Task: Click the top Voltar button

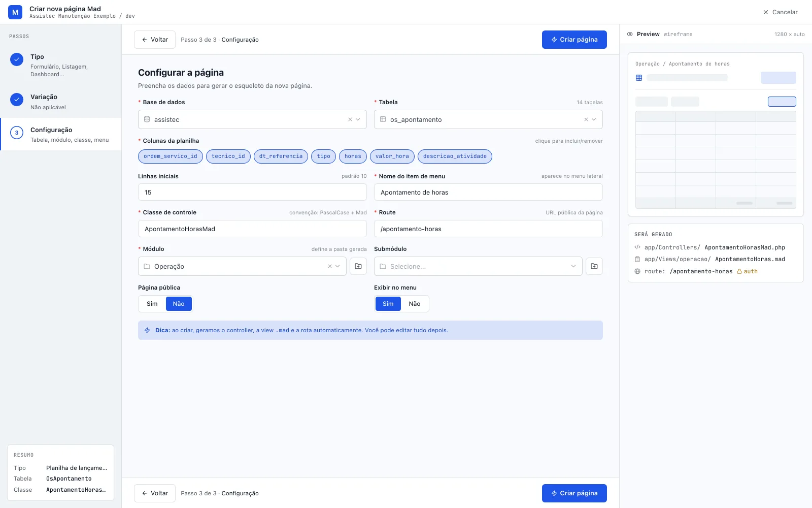Action: 155,40
